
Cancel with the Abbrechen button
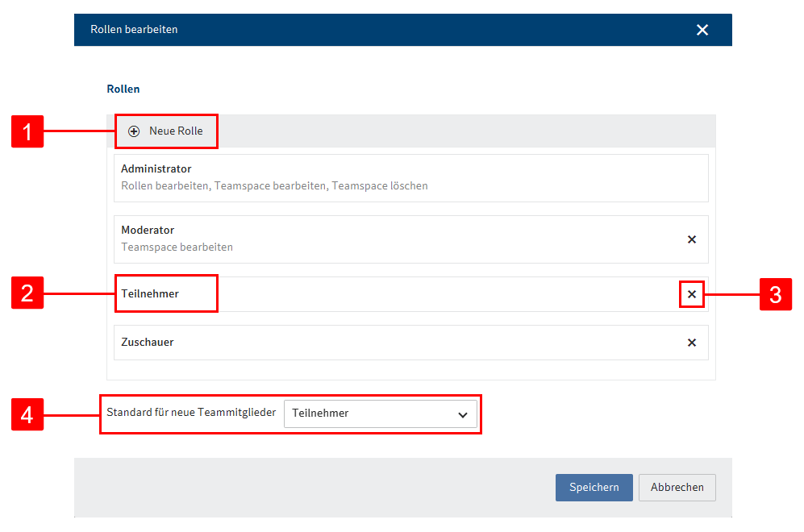tap(677, 487)
